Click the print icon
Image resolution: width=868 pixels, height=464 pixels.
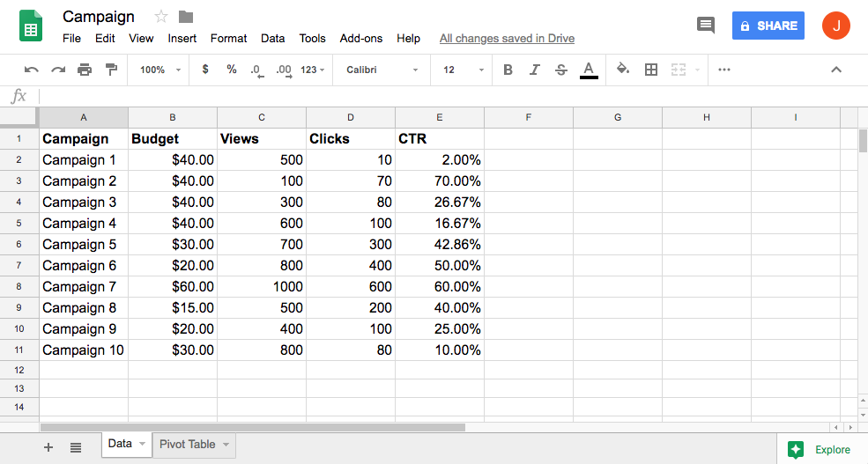coord(85,70)
